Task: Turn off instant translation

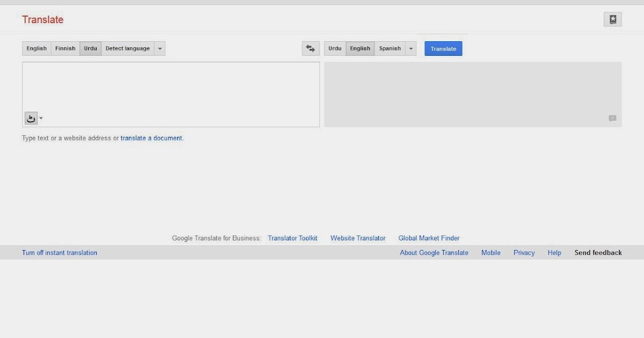Action: click(x=60, y=253)
